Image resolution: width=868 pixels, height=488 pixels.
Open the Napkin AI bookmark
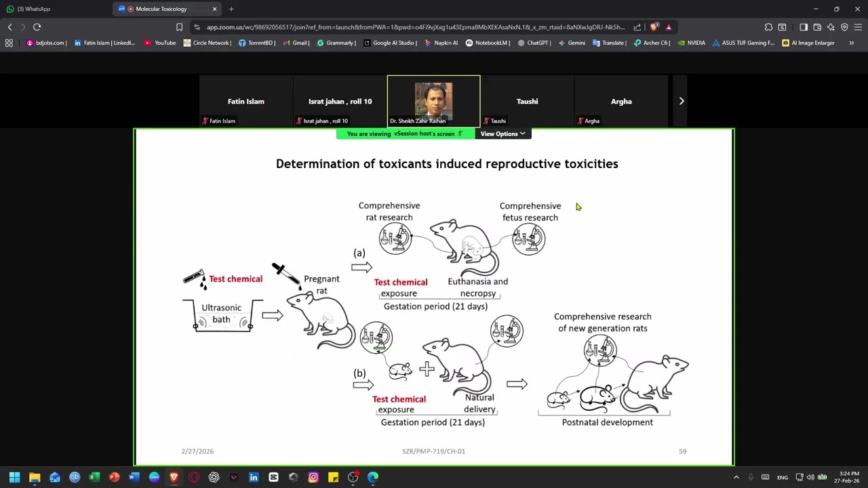441,43
